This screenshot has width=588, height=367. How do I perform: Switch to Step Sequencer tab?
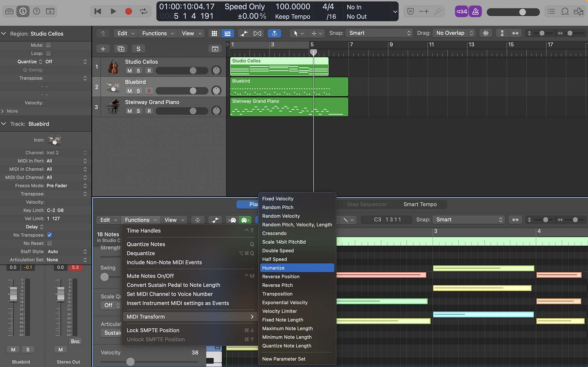click(x=367, y=204)
